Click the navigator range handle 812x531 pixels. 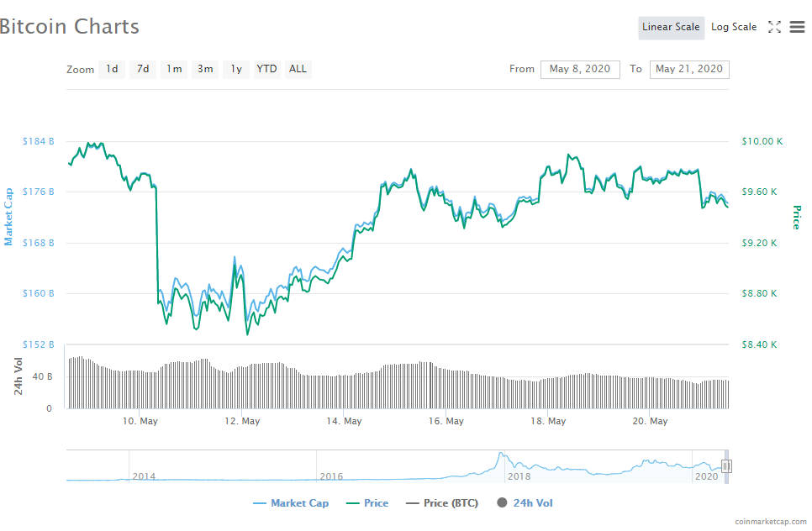click(x=726, y=466)
